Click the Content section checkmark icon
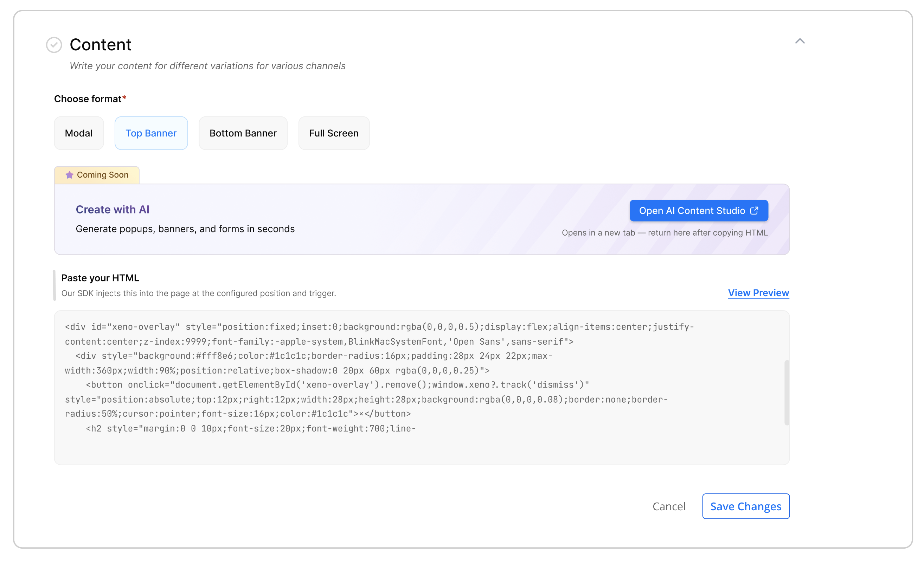 (54, 45)
